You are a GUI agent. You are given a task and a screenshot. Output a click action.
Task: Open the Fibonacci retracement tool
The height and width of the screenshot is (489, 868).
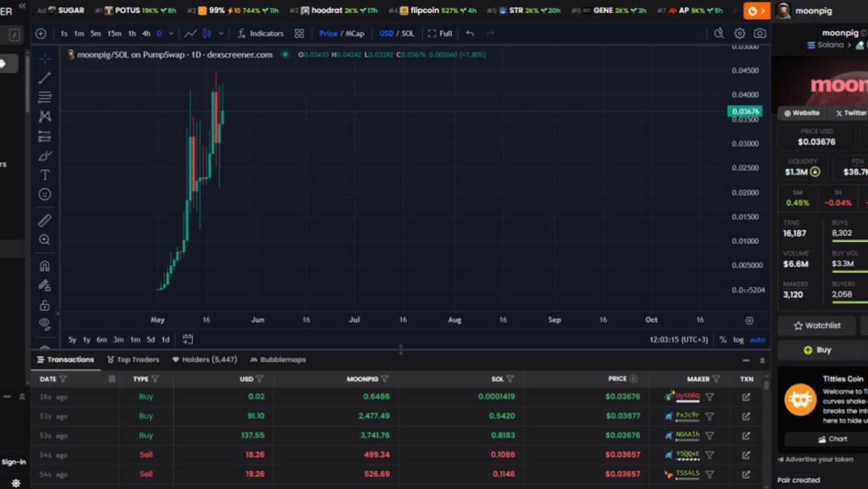pos(45,97)
